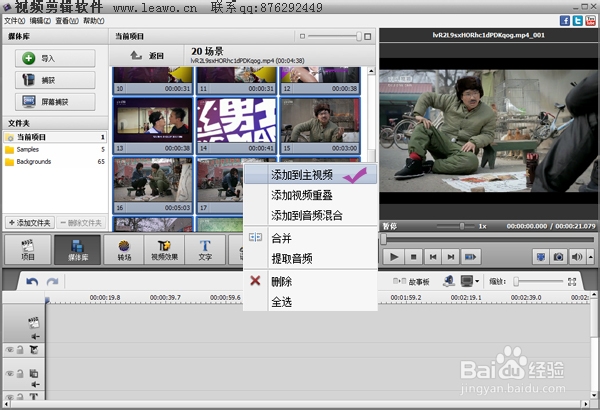Image resolution: width=600 pixels, height=410 pixels.
Task: Play the preview video
Action: 394,257
